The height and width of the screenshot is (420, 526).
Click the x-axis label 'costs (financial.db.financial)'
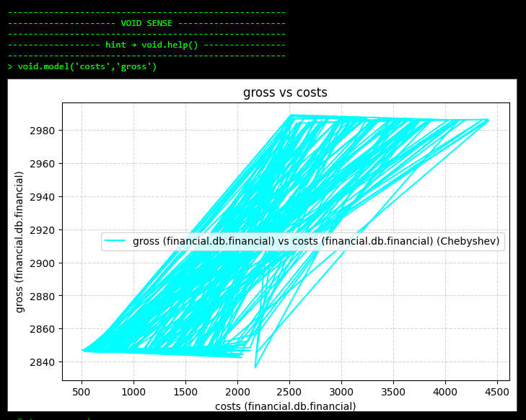pos(285,406)
